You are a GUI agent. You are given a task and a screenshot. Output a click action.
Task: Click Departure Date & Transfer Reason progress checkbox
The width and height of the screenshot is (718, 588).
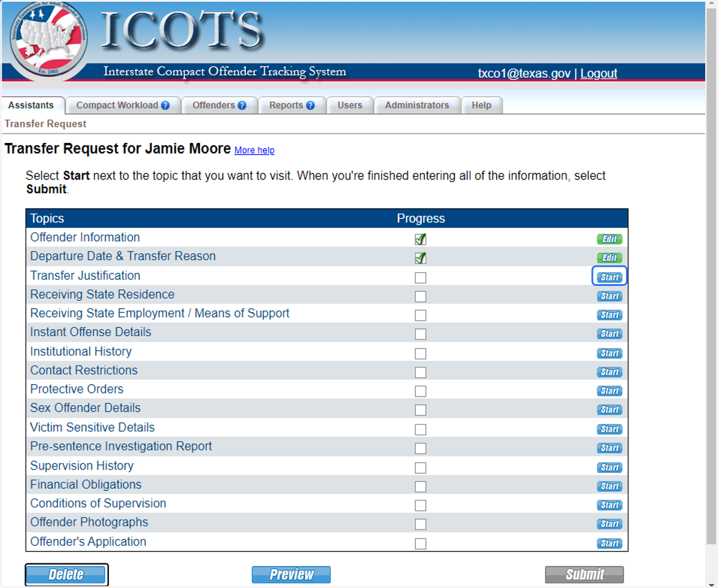coord(421,258)
